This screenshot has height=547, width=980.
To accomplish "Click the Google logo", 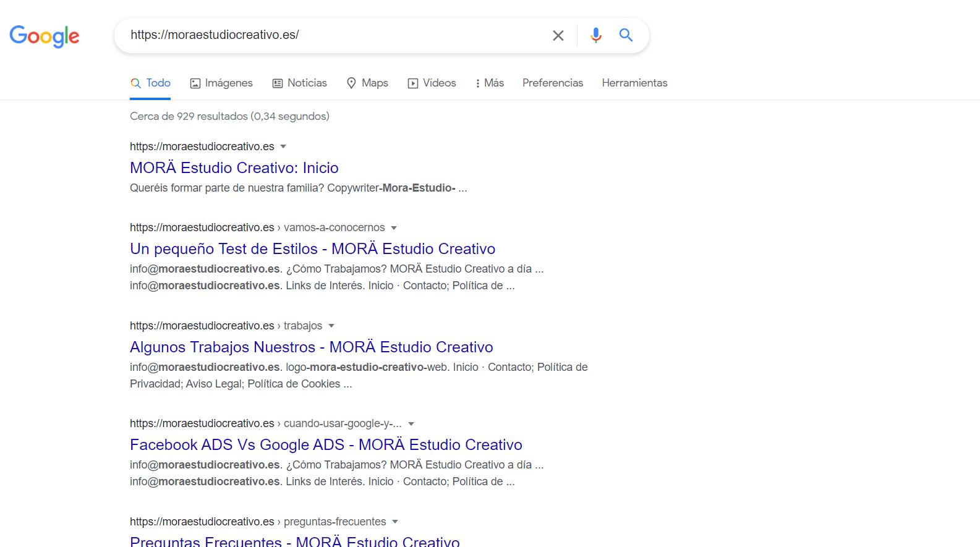I will pyautogui.click(x=45, y=36).
